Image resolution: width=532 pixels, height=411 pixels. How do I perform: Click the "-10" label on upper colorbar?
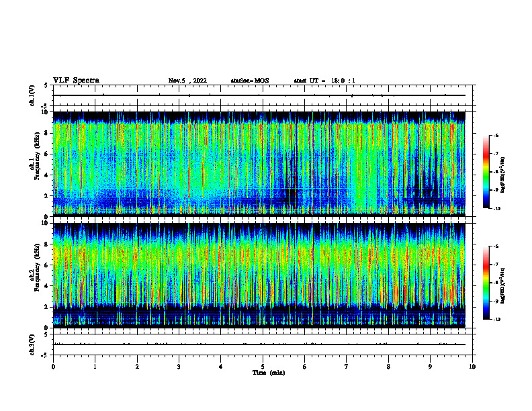click(x=496, y=209)
